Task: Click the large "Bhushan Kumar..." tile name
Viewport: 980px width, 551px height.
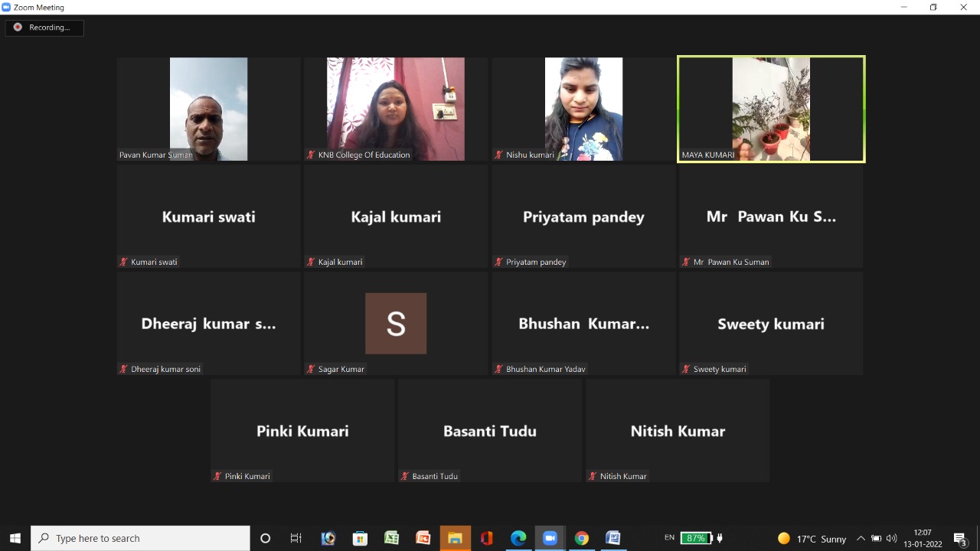Action: tap(583, 324)
